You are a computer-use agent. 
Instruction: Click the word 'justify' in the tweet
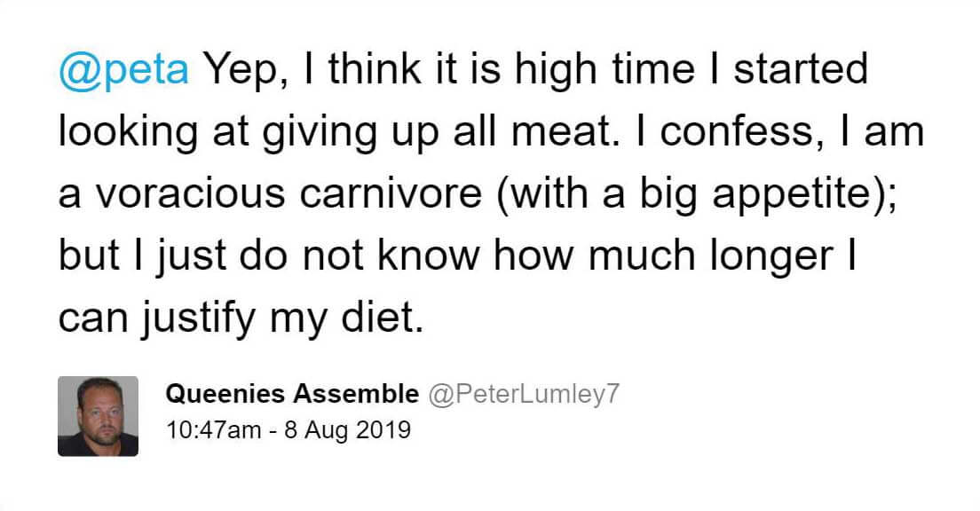197,319
